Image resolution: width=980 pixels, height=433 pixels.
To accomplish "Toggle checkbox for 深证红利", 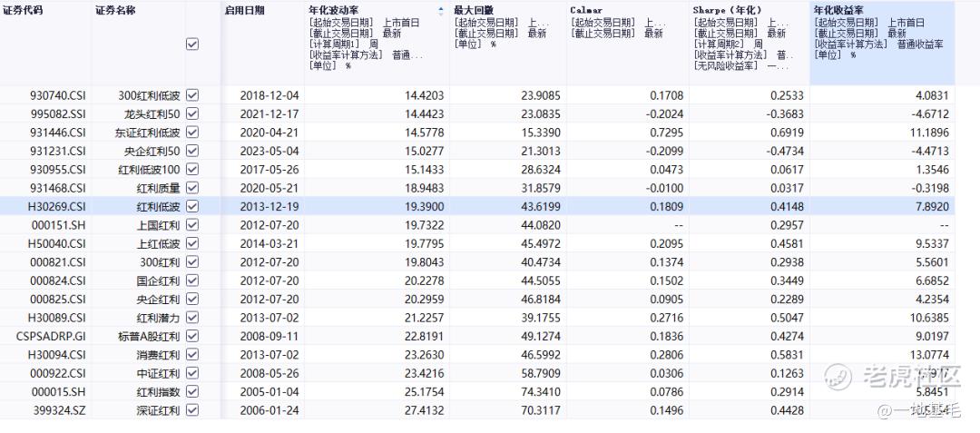I will pyautogui.click(x=191, y=410).
